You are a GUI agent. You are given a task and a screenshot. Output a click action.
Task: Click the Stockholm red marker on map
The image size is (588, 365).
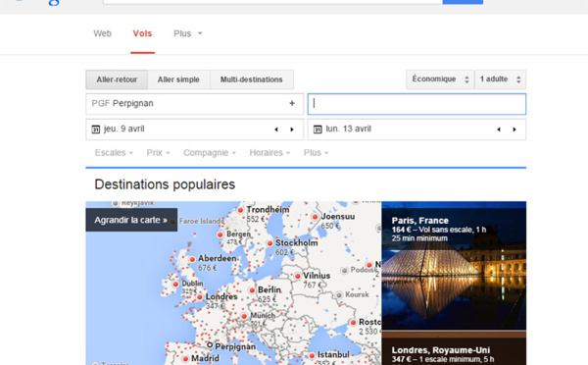[x=269, y=243]
